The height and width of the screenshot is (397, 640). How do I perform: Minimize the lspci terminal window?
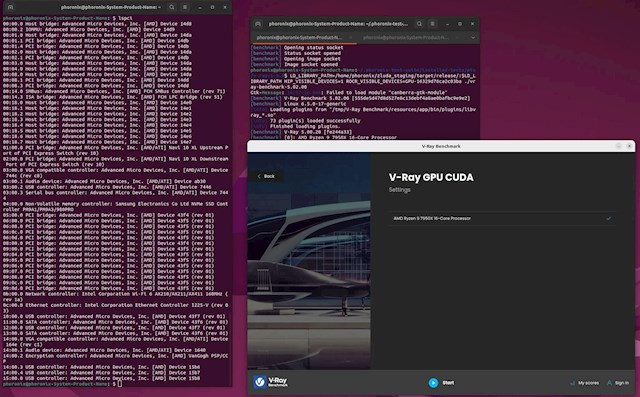pos(200,7)
